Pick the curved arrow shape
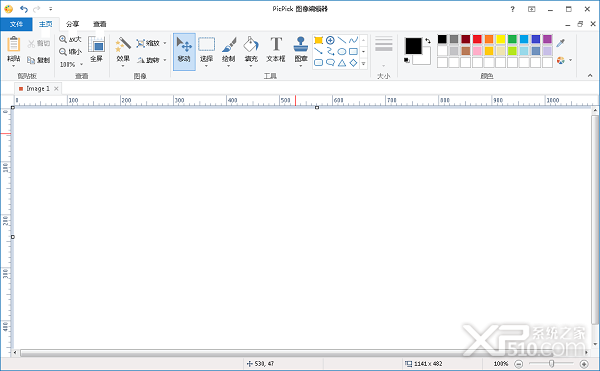 [330, 51]
